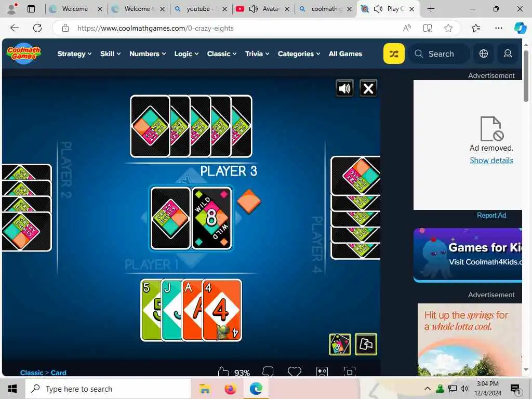Switch to the Avatar YouTube tab

[262, 9]
